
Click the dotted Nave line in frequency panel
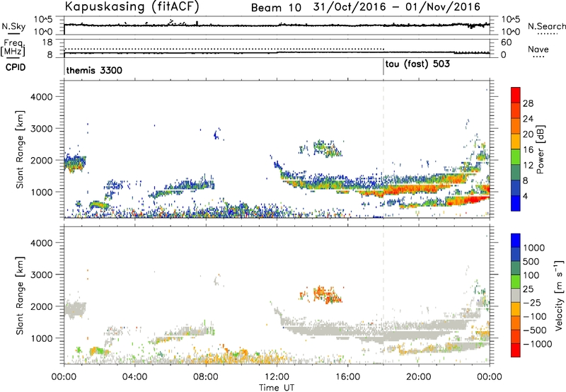pyautogui.click(x=224, y=49)
